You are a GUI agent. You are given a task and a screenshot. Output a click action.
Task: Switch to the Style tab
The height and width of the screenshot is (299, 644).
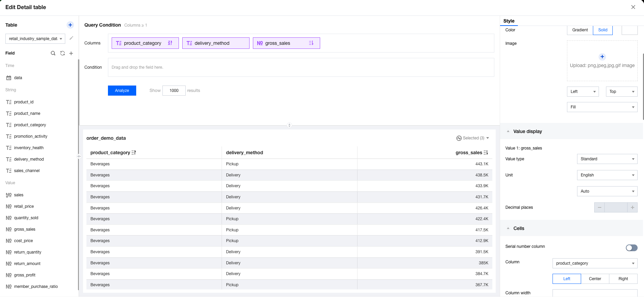(509, 21)
